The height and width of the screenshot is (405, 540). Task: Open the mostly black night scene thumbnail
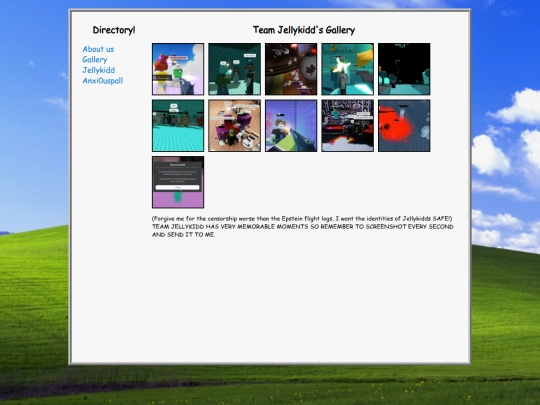click(404, 69)
